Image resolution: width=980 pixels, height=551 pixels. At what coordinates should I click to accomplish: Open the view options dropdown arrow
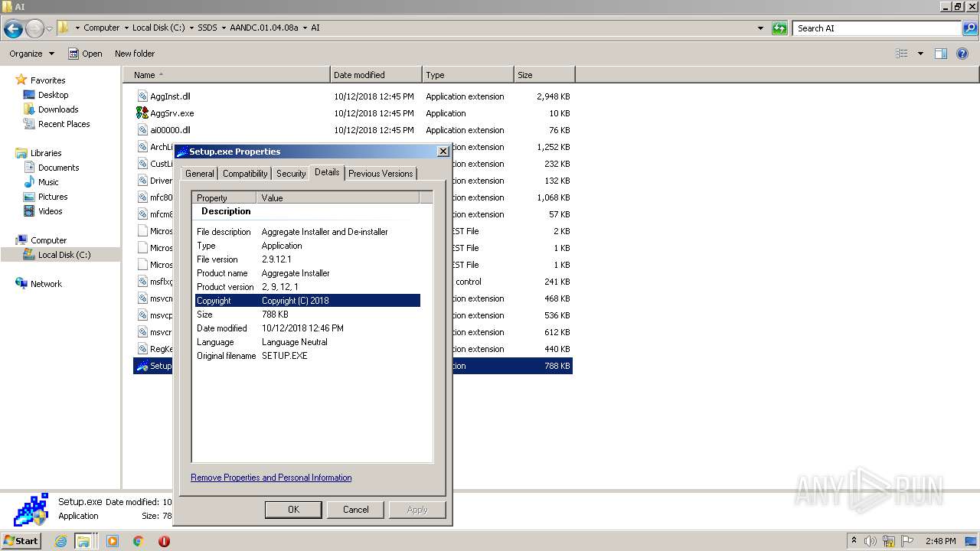pos(920,54)
